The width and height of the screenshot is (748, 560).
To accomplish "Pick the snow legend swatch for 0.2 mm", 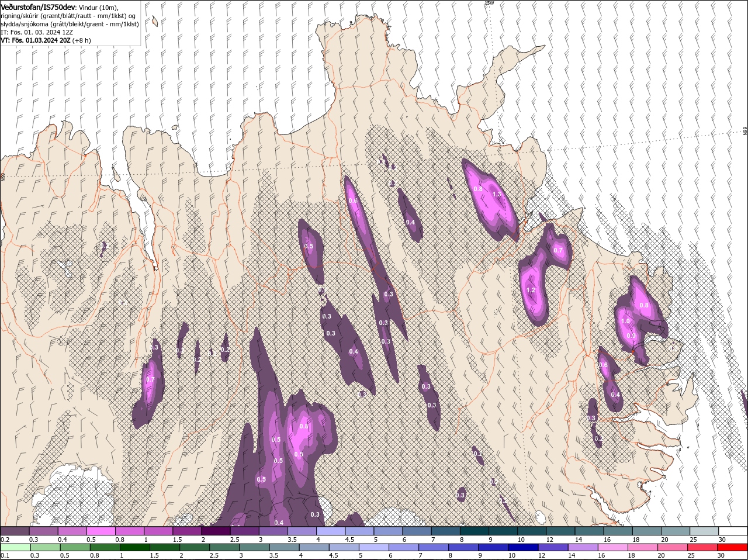I will coord(15,531).
